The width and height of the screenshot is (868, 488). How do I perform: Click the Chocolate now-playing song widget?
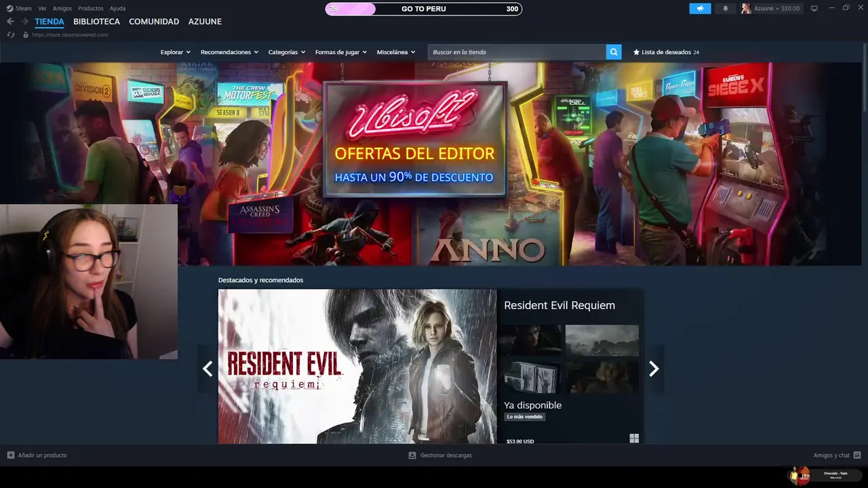point(824,475)
